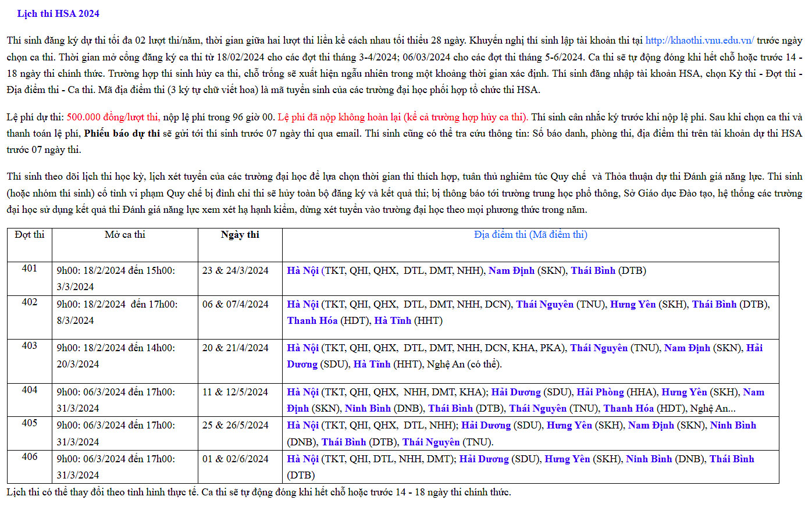The image size is (812, 507).
Task: Open 'Hà Nội' link in round 402
Action: [303, 305]
